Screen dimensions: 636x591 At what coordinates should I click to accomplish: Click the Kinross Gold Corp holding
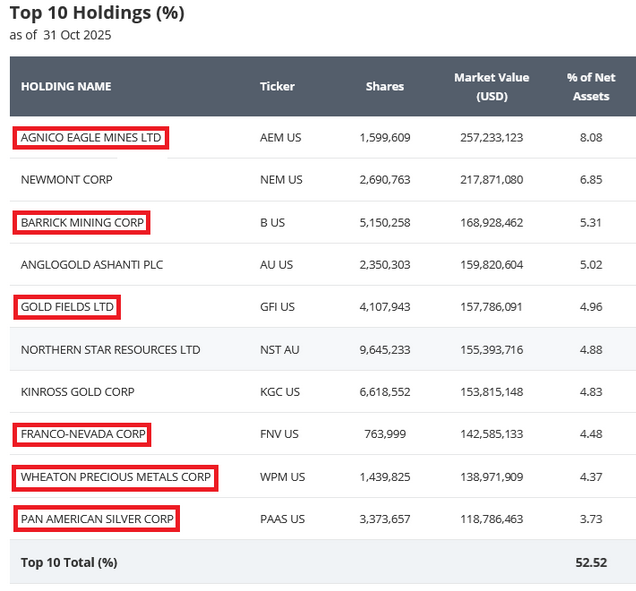point(77,392)
